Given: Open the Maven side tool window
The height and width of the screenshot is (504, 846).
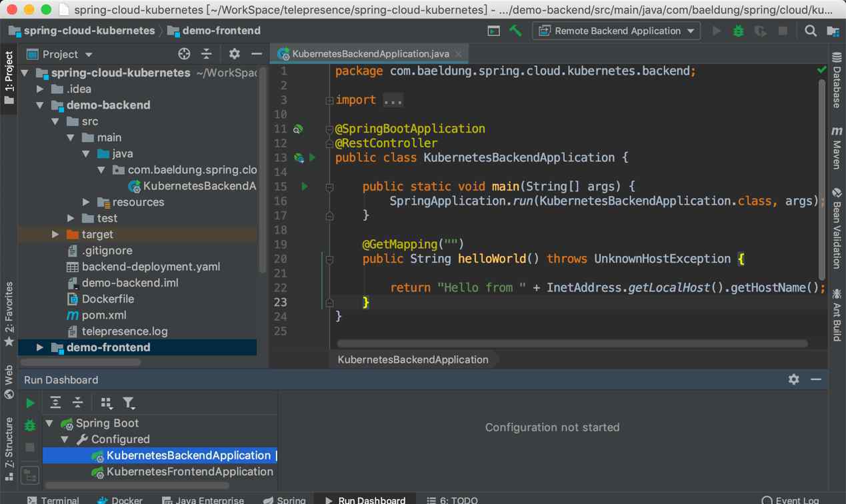Looking at the screenshot, I should pyautogui.click(x=836, y=147).
